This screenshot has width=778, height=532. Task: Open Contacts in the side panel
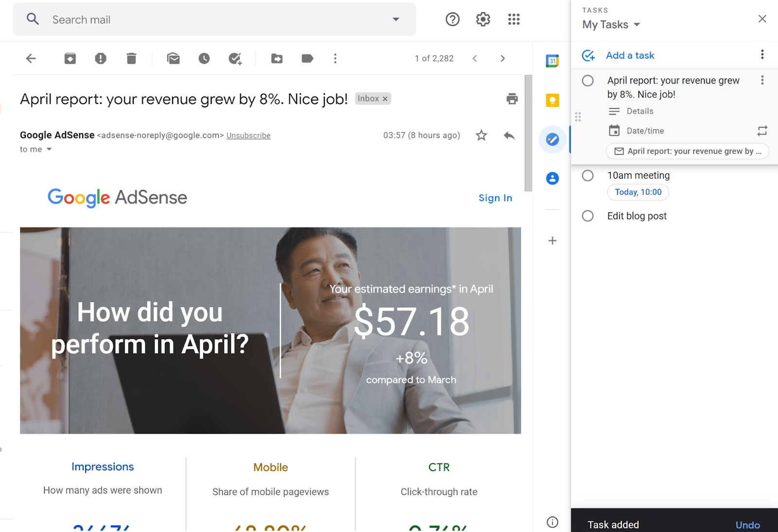(552, 178)
